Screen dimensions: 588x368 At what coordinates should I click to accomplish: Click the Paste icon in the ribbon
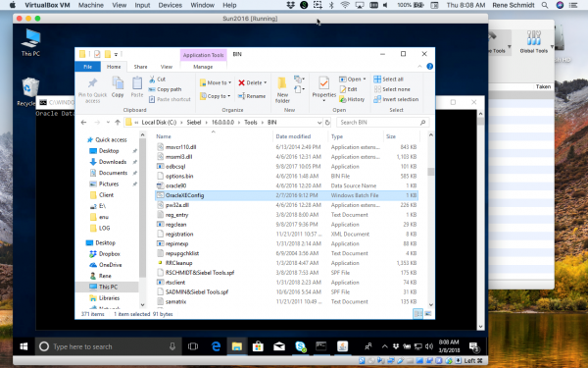pos(137,87)
